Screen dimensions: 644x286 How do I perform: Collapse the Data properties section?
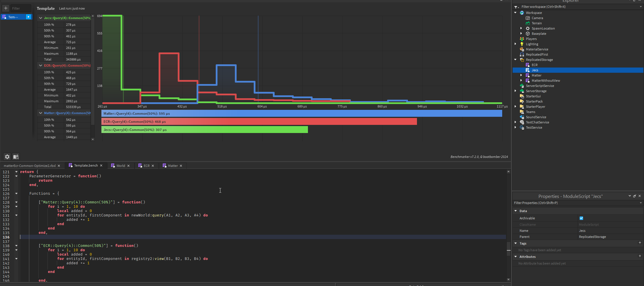coord(516,211)
